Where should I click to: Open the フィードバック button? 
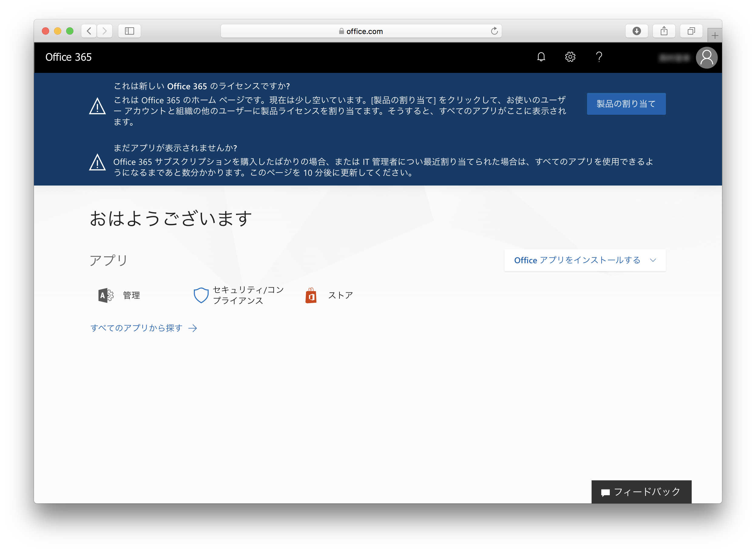point(641,492)
